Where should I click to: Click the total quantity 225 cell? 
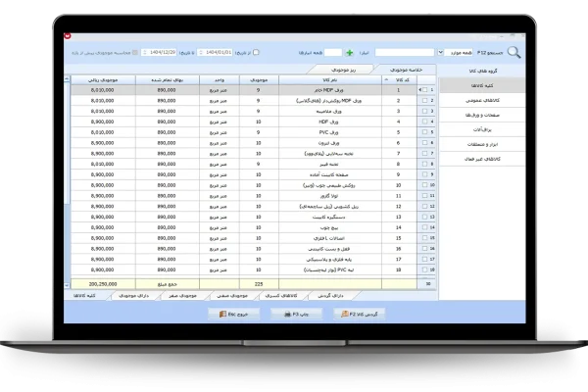tap(259, 284)
